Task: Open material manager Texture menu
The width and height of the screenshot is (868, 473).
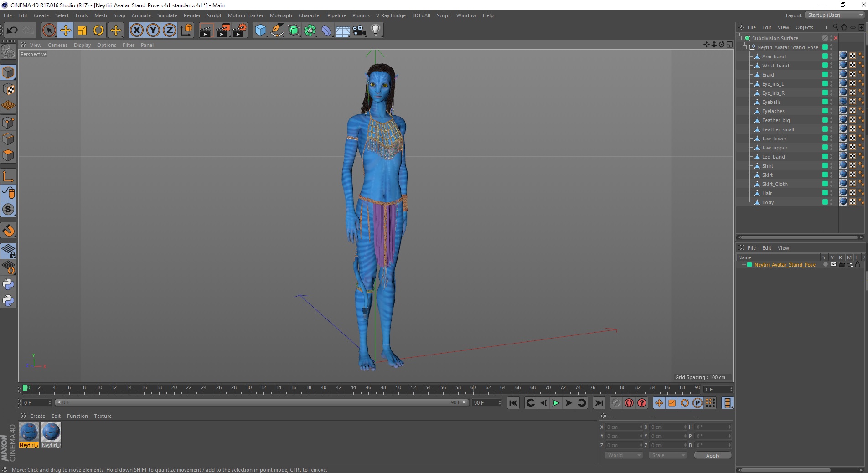Action: tap(103, 416)
